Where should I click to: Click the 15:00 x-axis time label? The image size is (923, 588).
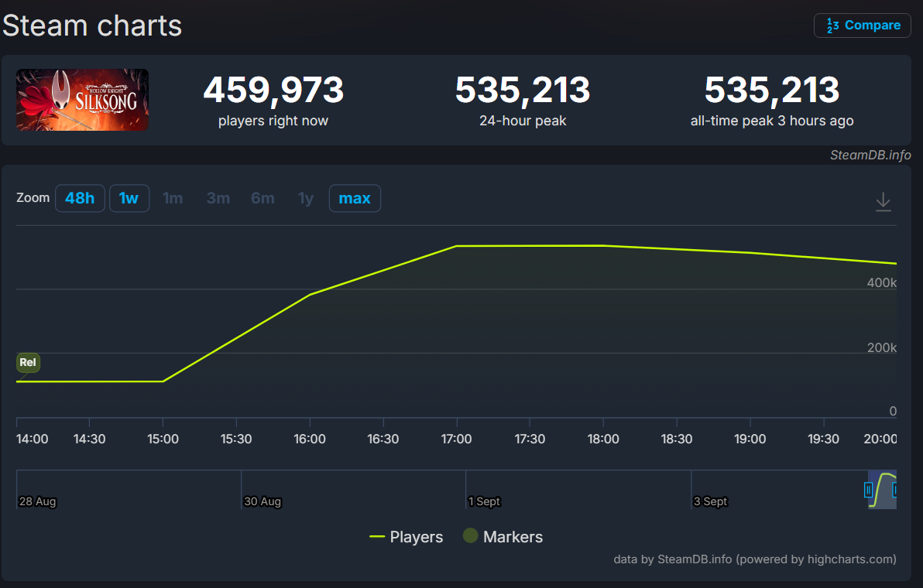[x=163, y=439]
